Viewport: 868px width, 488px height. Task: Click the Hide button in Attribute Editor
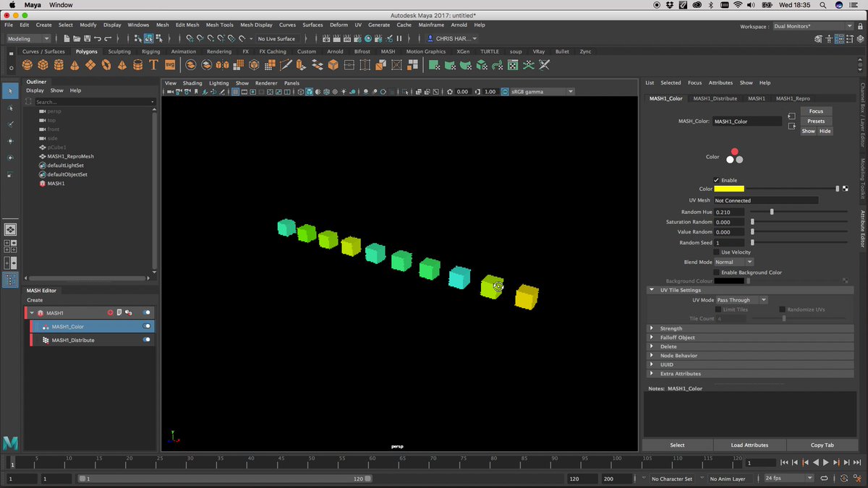825,131
